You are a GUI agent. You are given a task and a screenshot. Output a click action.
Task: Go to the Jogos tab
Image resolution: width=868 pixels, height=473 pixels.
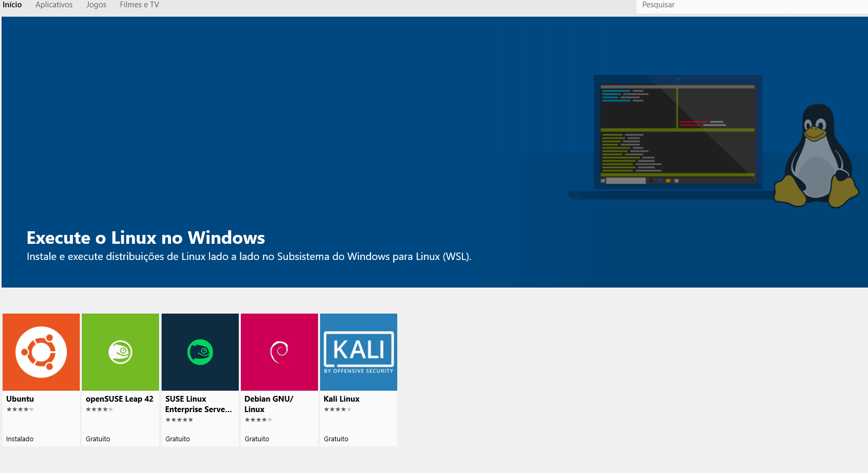pos(96,5)
